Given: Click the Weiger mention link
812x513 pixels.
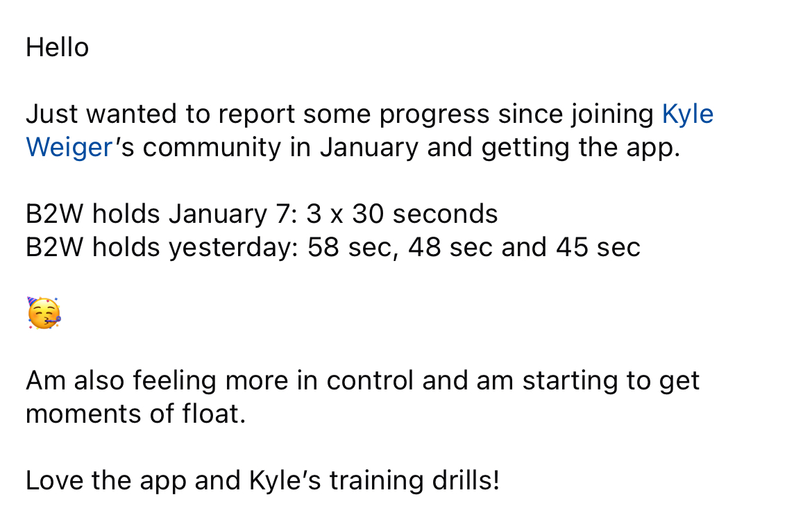Looking at the screenshot, I should (x=69, y=148).
